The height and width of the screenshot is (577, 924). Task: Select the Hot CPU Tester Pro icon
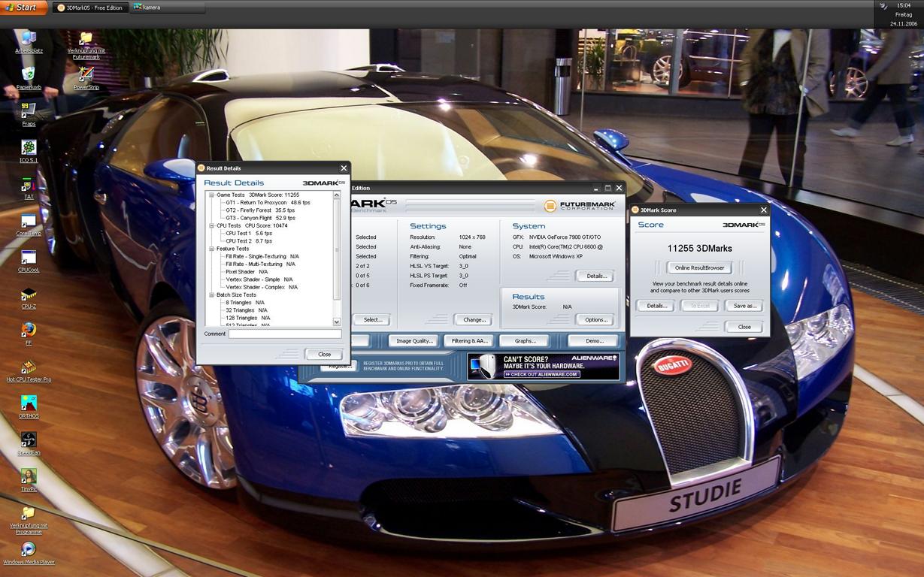(29, 370)
